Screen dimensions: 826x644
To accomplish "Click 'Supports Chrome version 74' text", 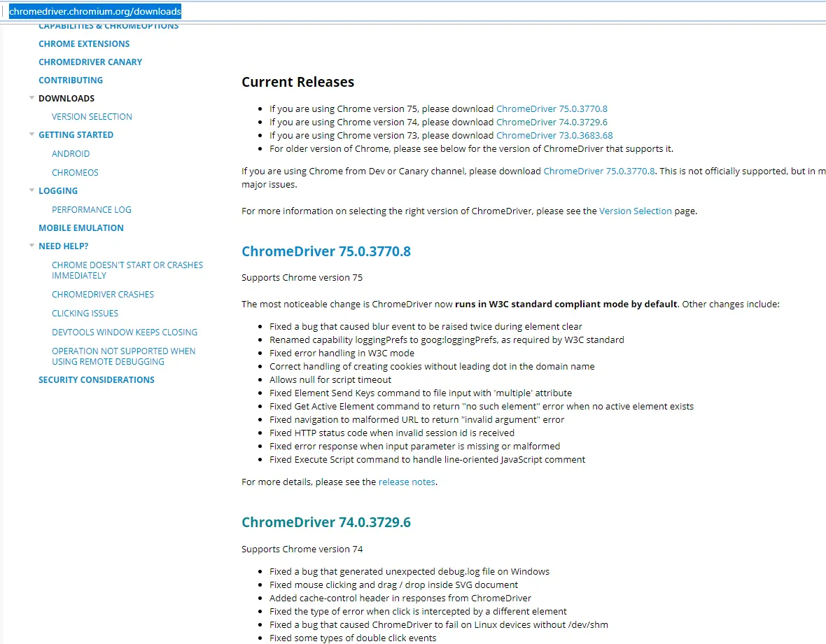I will click(302, 549).
